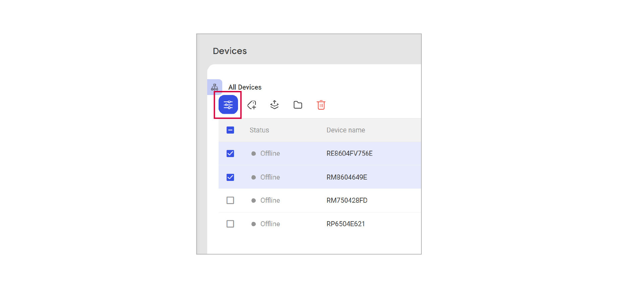Screen dimensions: 644x293
Task: Open device RM8604649E
Action: [347, 177]
